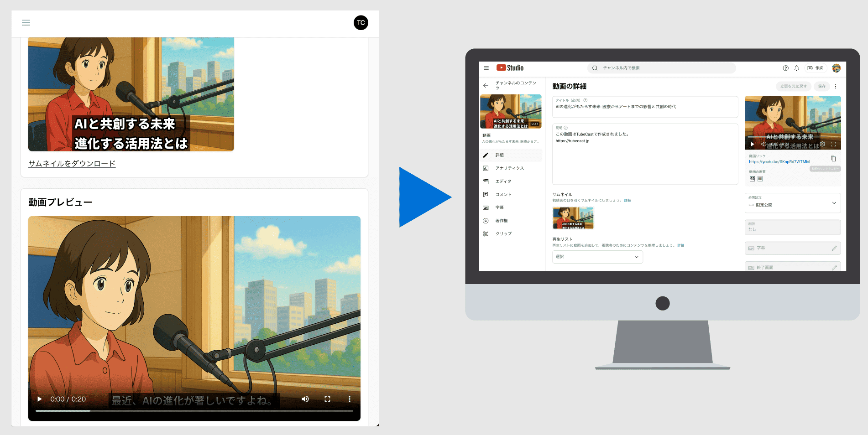This screenshot has height=435, width=868.
Task: Open the 字幕 subtitles icon in the sidebar
Action: [486, 207]
